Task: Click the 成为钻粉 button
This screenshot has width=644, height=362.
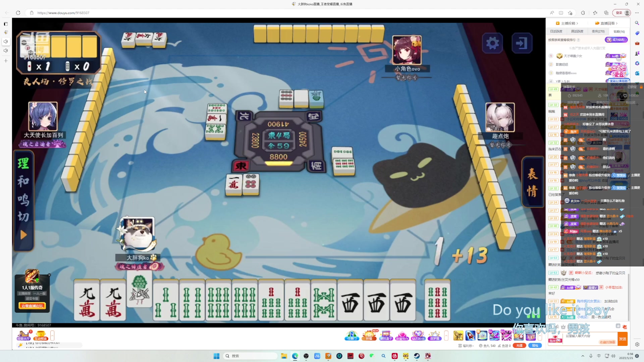Action: pos(616,40)
